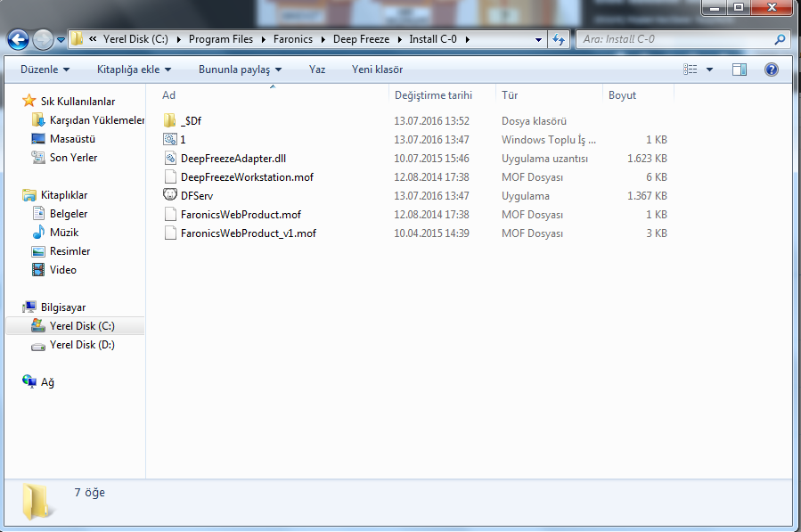Open view options dropdown arrow

709,70
